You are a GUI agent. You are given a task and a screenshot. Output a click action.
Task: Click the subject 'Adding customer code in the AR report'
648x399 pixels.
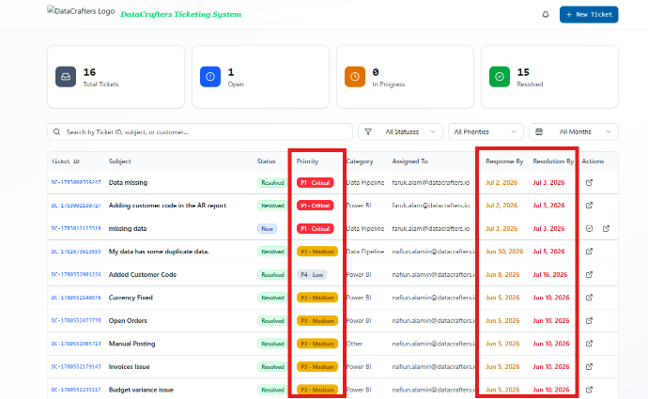click(x=167, y=205)
